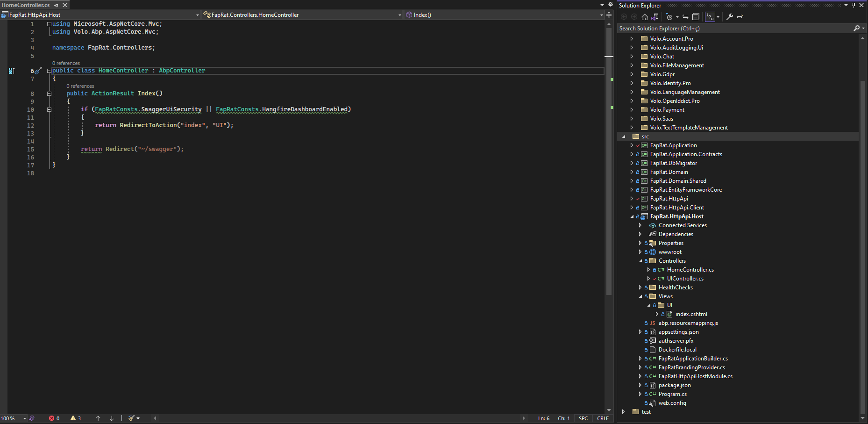Screen dimensions: 868x424
Task: Click Collapse All in Solution Explorer toolbar
Action: pos(696,17)
